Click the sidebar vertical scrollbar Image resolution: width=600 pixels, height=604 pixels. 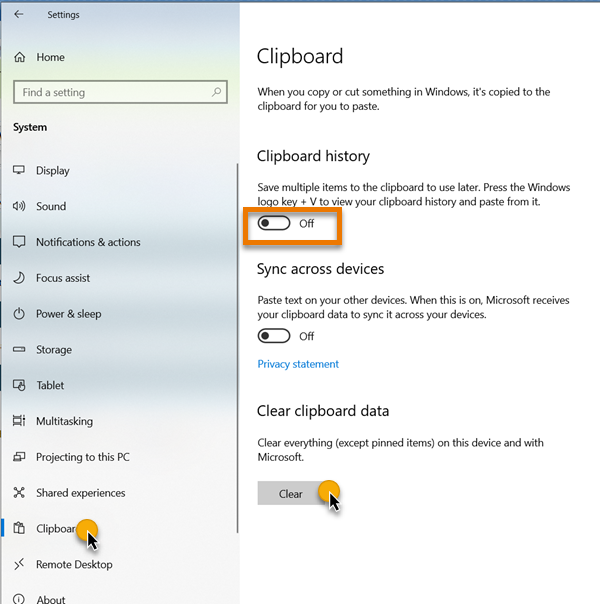click(237, 349)
